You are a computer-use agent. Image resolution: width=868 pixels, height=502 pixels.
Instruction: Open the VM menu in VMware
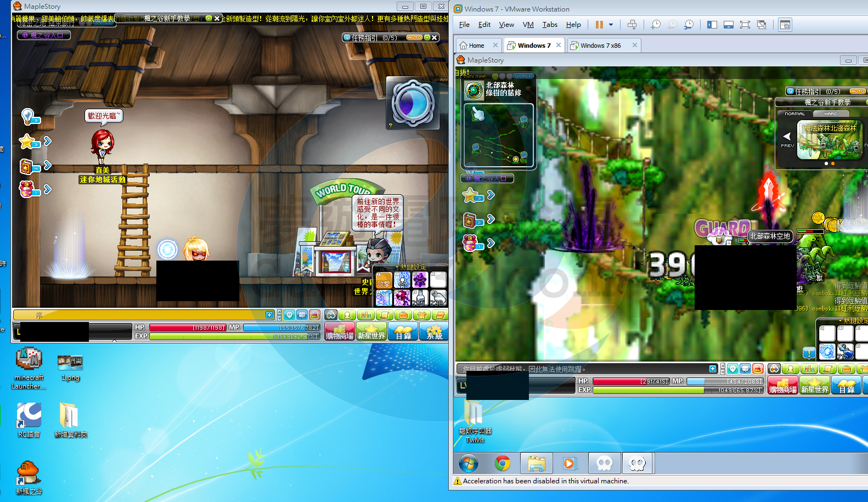[x=528, y=25]
